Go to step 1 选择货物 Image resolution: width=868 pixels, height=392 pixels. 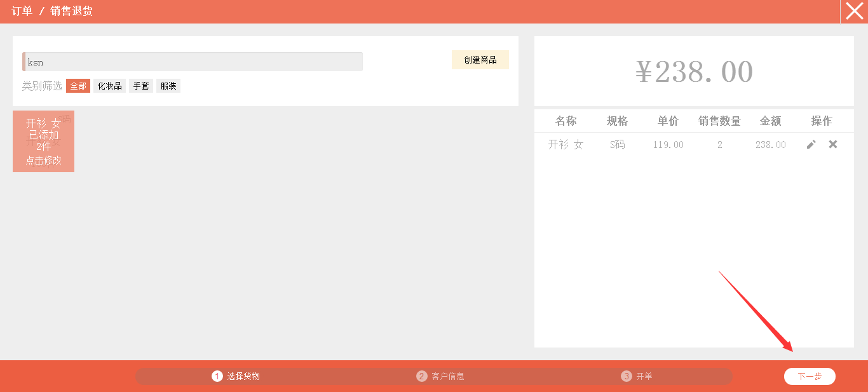(236, 376)
